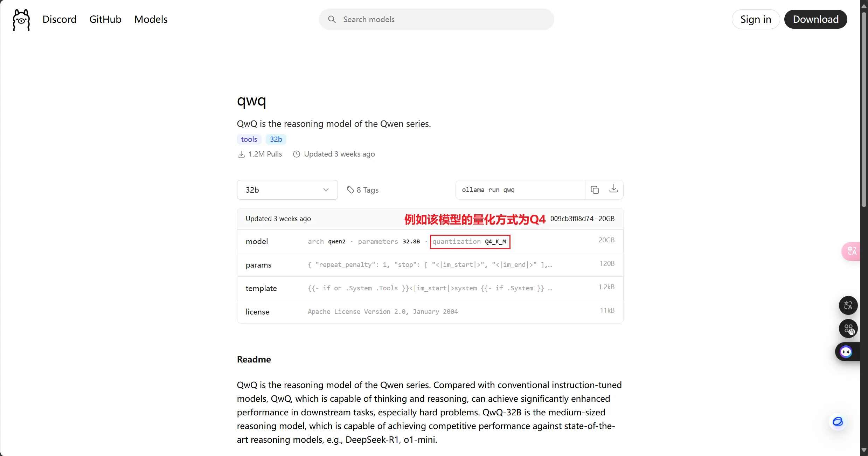Select the ollama run qwq command field
This screenshot has height=456, width=868.
click(x=520, y=190)
